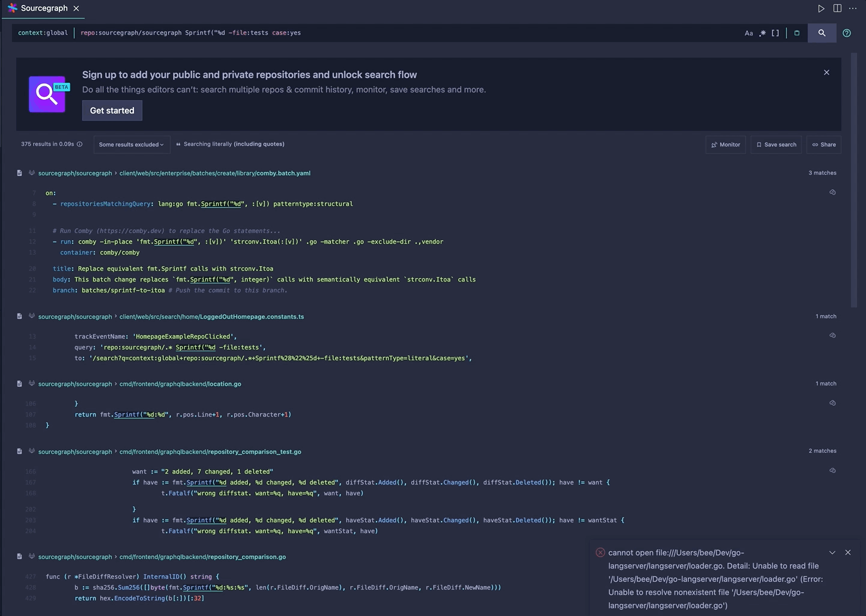The image size is (866, 616).
Task: Click the Save search button
Action: tap(776, 145)
